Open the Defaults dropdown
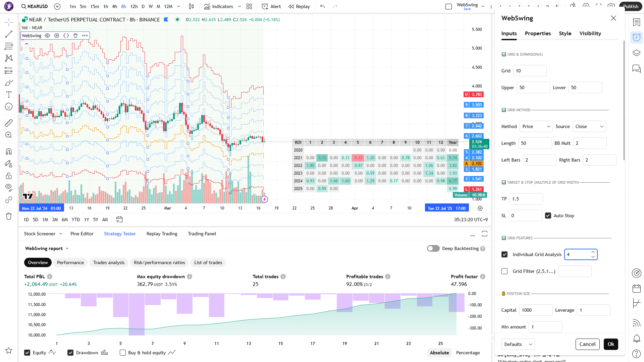 coord(518,344)
